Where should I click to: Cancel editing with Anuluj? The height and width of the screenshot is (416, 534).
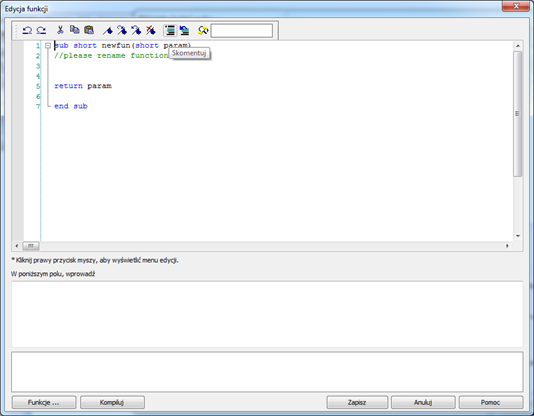(423, 402)
